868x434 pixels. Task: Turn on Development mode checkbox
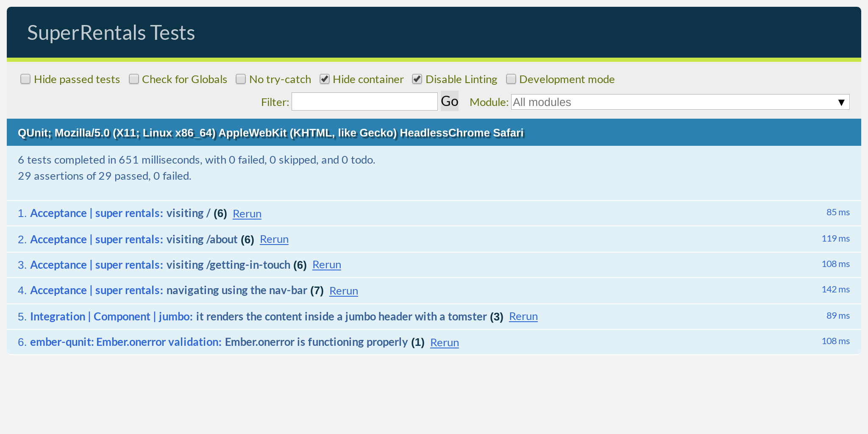(x=511, y=79)
